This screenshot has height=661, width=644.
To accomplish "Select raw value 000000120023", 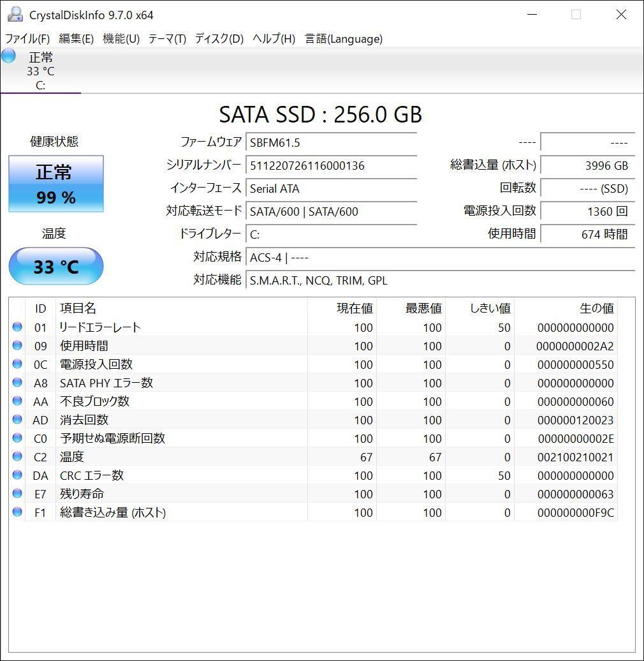I will pos(575,420).
